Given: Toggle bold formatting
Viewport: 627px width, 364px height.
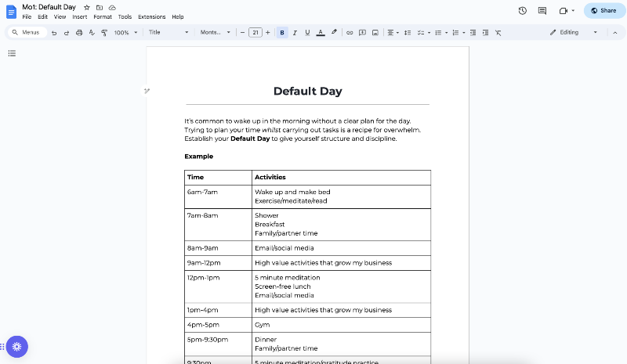Looking at the screenshot, I should (x=282, y=33).
